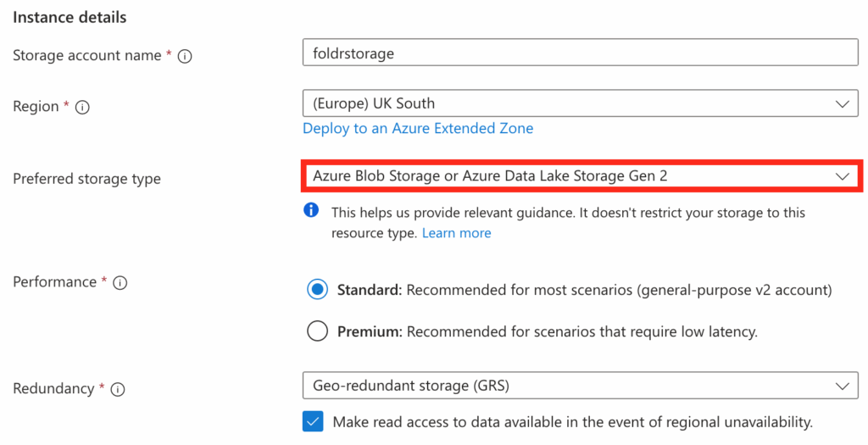Click info icon beside Region label
Screen dimensions: 868x445
(x=82, y=107)
